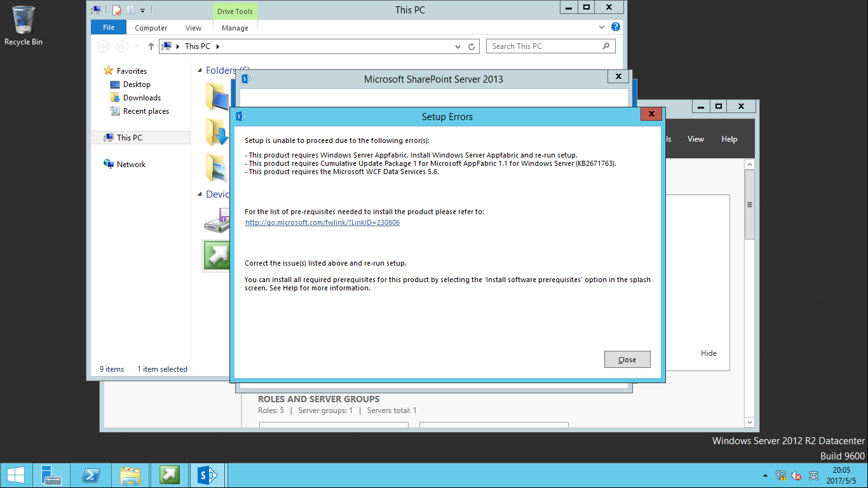
Task: Select the Desktop folder icon in Folders
Action: [x=217, y=97]
